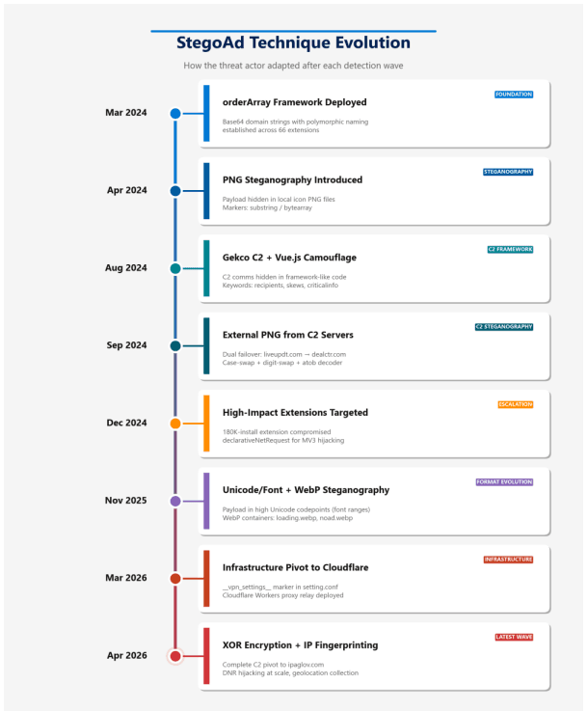
Task: Select the FORMAT EVOLUTION badge
Action: point(504,482)
